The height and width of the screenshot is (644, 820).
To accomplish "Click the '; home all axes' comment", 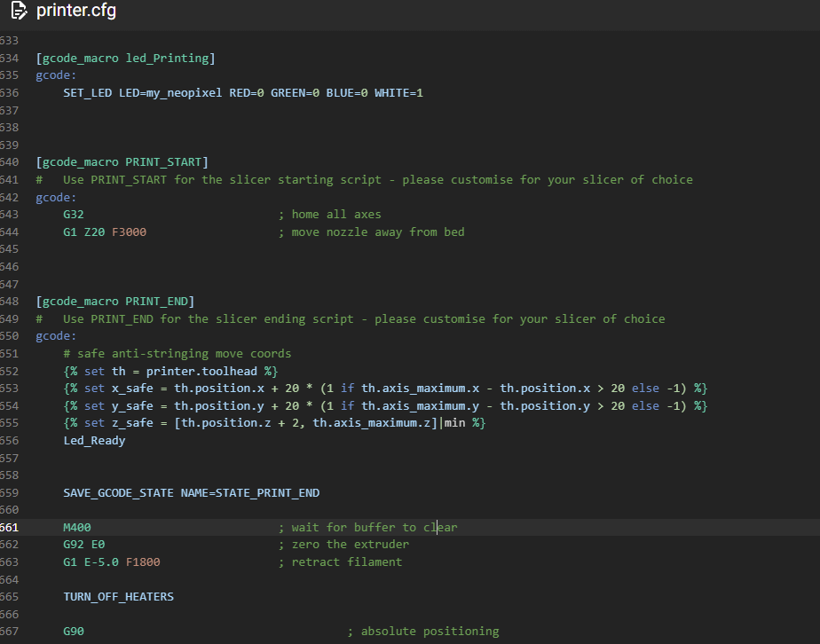I will (x=329, y=215).
